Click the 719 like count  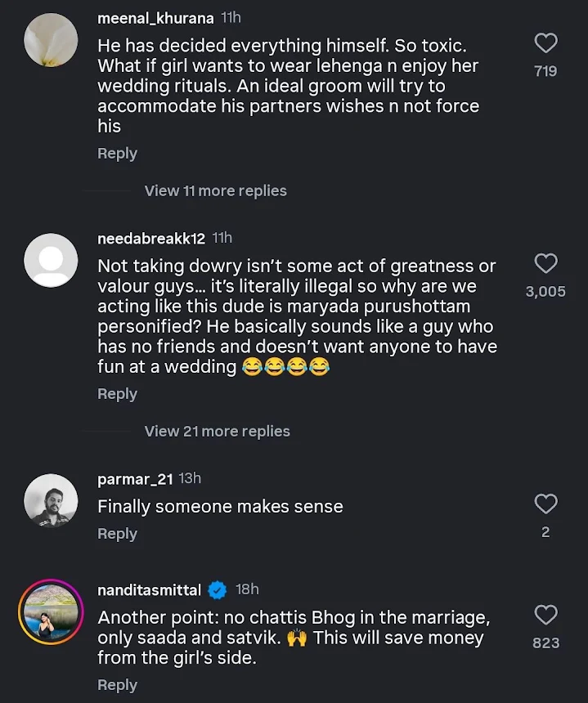(545, 71)
